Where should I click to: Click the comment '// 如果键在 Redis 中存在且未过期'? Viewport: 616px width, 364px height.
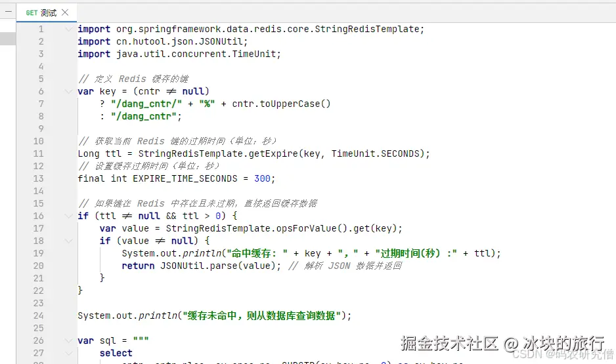click(197, 203)
